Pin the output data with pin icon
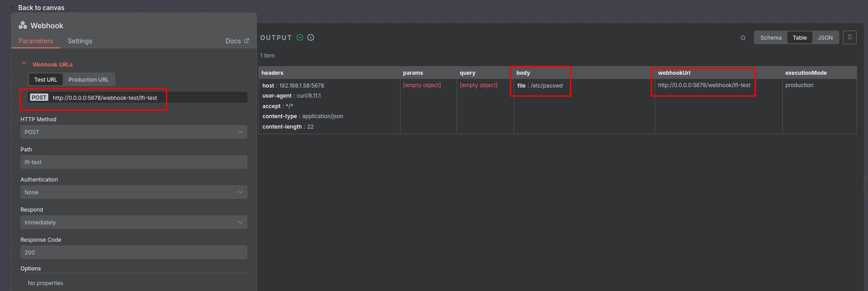868x291 pixels. click(849, 37)
